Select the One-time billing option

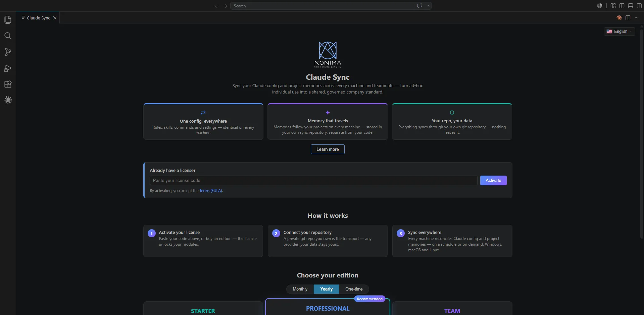coord(354,289)
